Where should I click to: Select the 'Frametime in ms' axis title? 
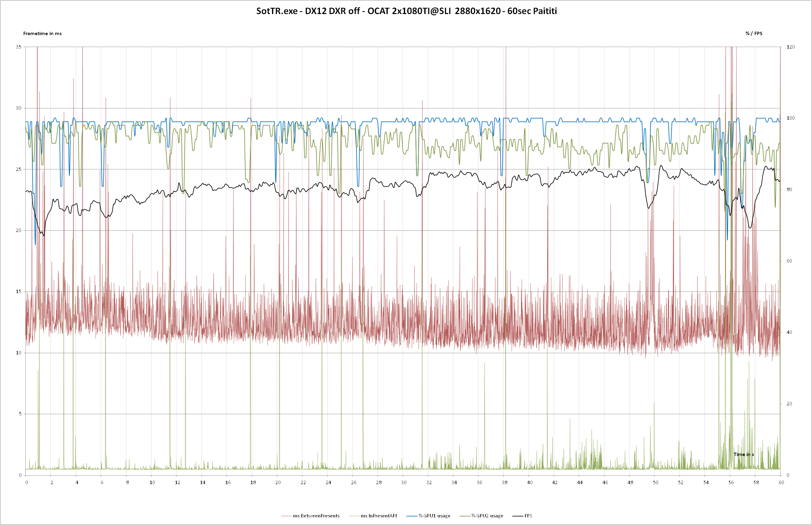(42, 33)
